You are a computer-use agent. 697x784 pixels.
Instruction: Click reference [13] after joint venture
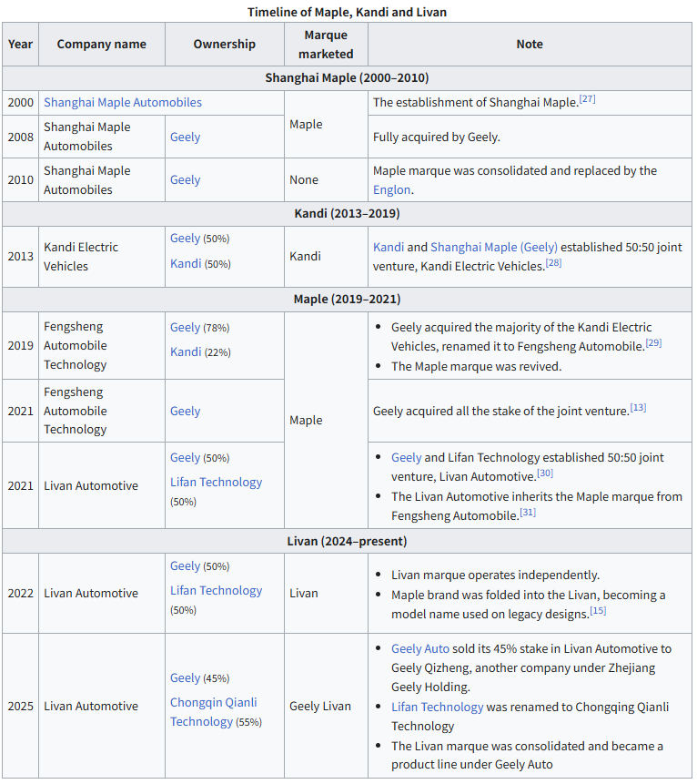(x=638, y=408)
